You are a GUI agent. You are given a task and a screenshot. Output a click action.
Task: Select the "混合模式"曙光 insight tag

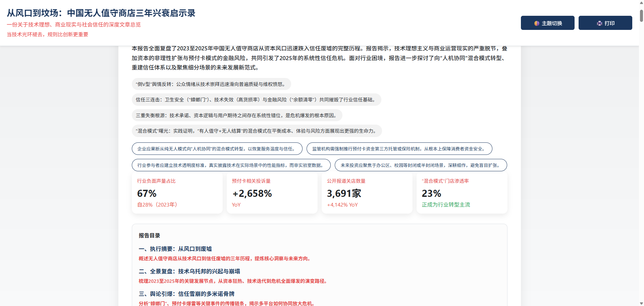[x=257, y=131]
